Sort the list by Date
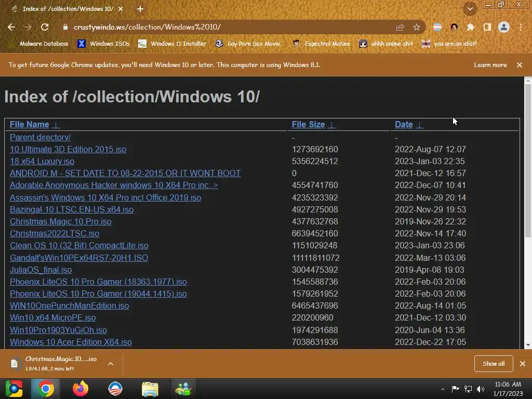The width and height of the screenshot is (532, 399). [x=404, y=125]
